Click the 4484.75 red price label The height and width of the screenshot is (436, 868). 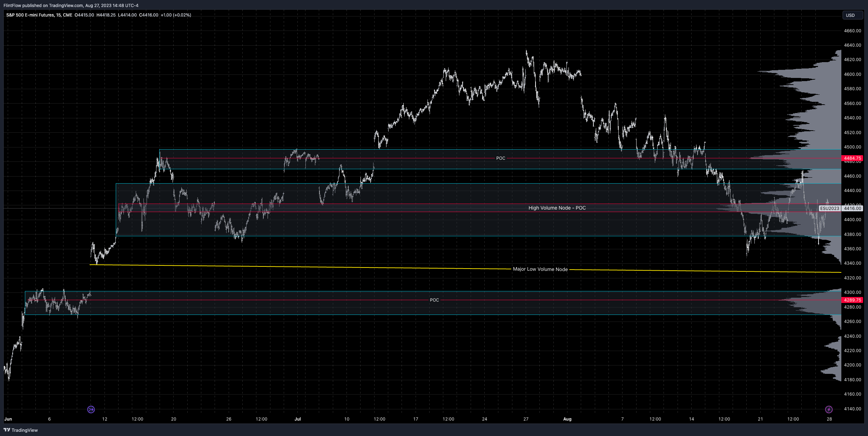[x=852, y=158]
